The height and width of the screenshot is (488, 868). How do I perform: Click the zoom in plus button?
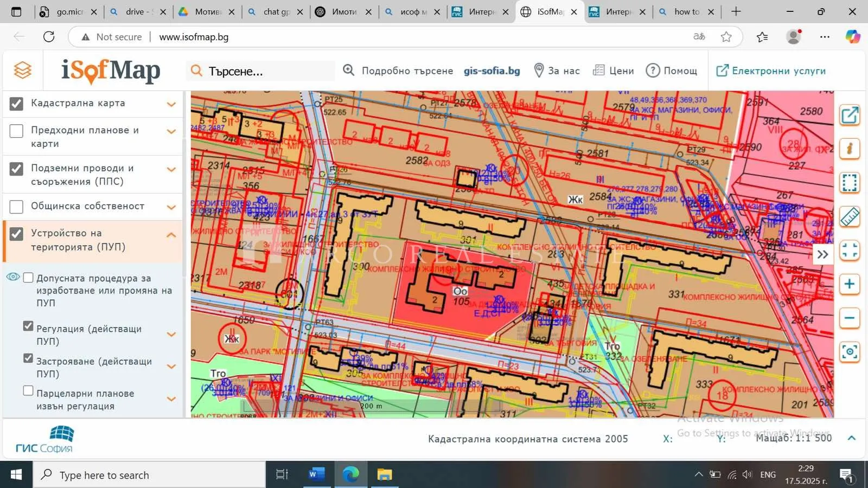[x=850, y=284]
